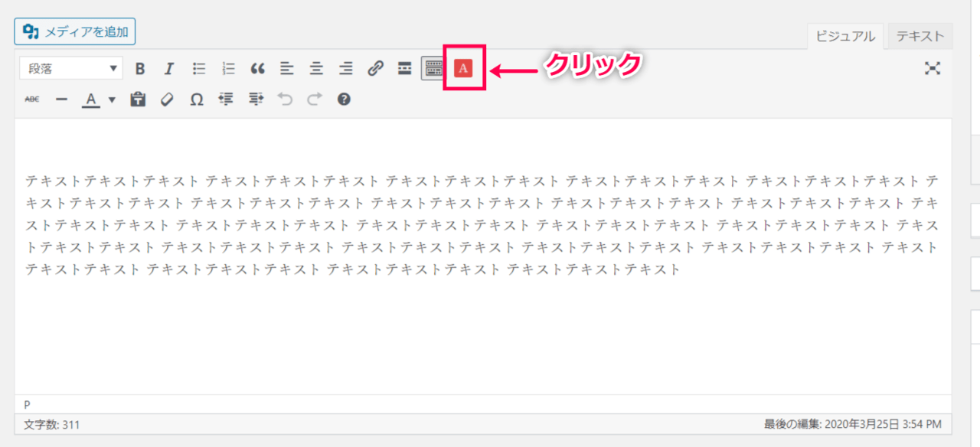Click inside the editor text body
The image size is (980, 447).
pyautogui.click(x=482, y=256)
